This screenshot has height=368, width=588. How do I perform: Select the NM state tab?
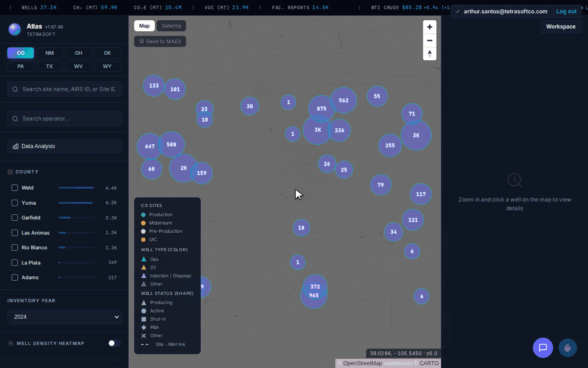point(50,53)
